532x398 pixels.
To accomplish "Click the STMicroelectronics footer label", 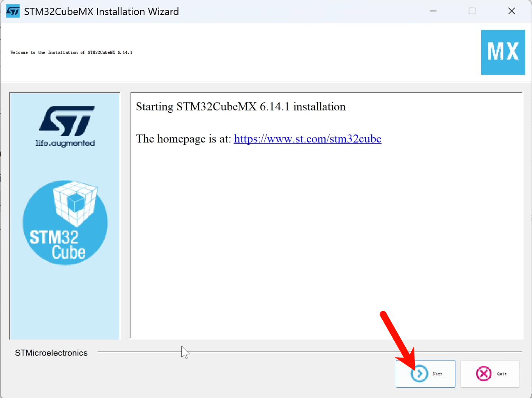I will pyautogui.click(x=51, y=353).
